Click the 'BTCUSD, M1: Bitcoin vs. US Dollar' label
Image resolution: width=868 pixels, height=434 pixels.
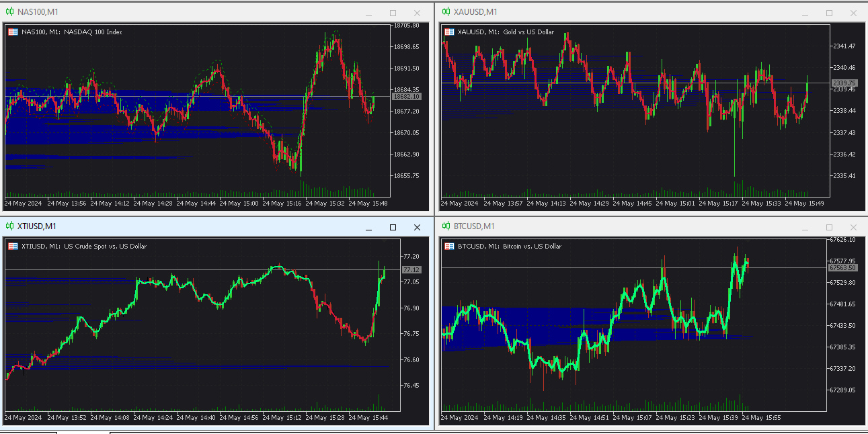(510, 247)
